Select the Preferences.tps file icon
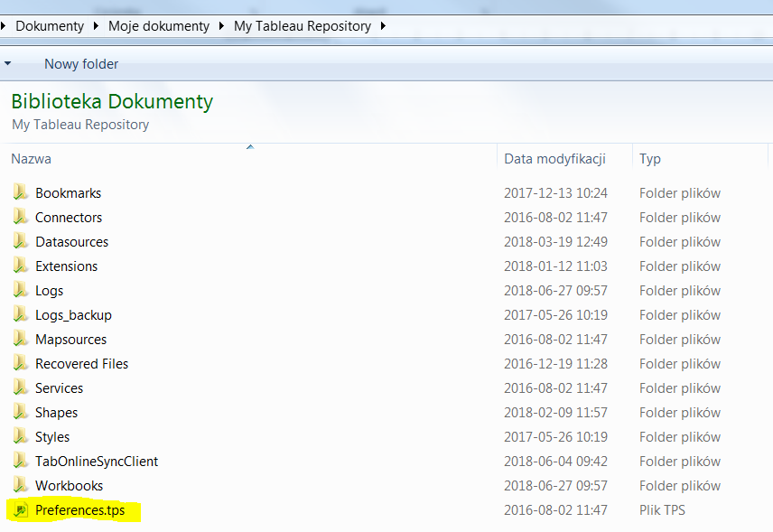Image resolution: width=773 pixels, height=532 pixels. [21, 510]
